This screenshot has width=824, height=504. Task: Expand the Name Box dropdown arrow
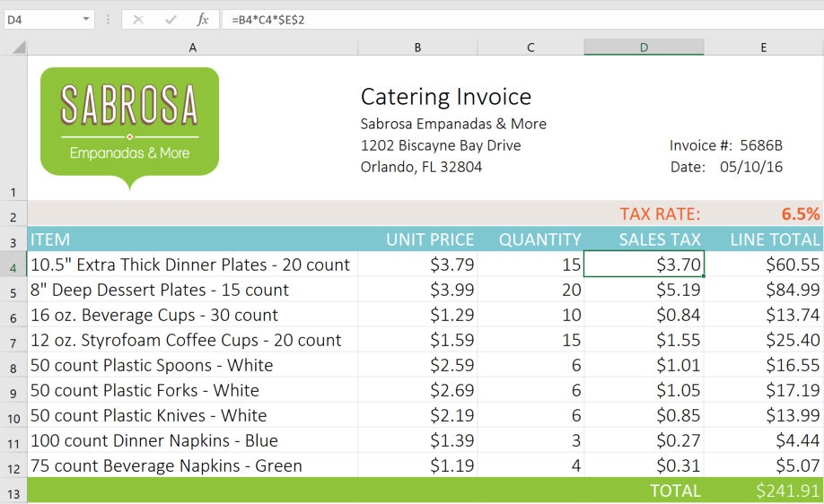point(86,19)
